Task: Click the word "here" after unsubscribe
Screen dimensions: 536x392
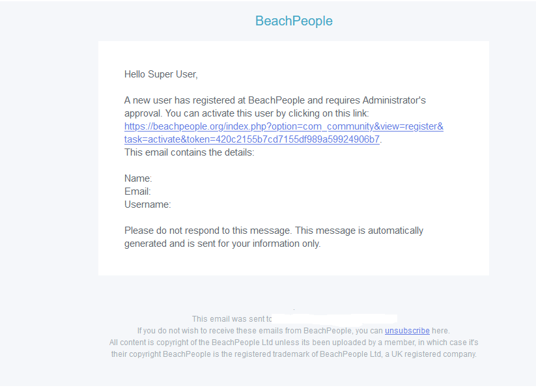Action: (x=440, y=331)
